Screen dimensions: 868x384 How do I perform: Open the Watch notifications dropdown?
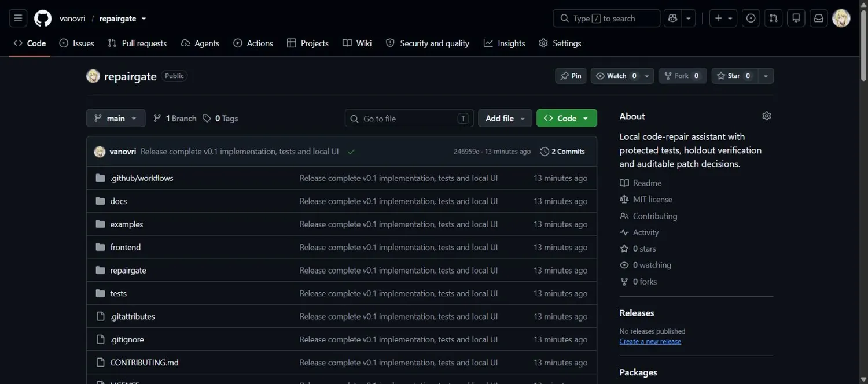(623, 76)
